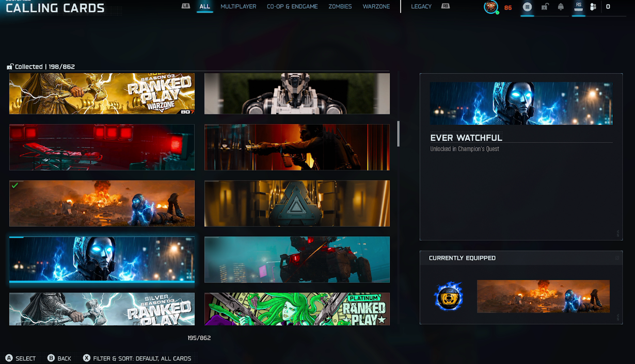Viewport: 635px width, 364px height.
Task: Select the Platinum Ranked Play green card
Action: point(297,309)
